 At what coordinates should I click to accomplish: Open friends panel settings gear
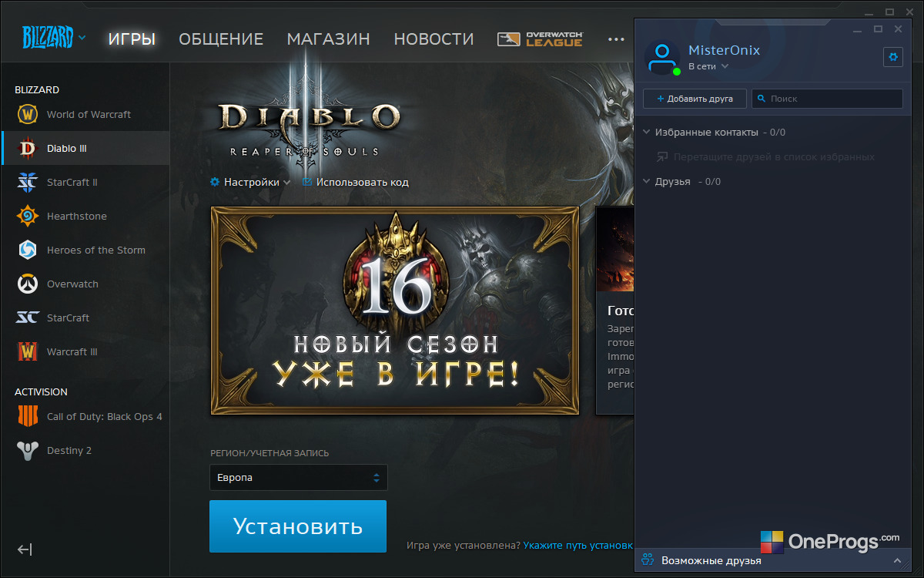click(x=893, y=56)
